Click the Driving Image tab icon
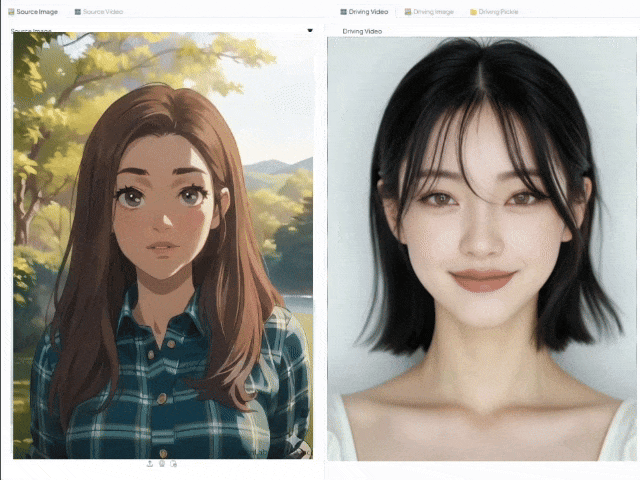The width and height of the screenshot is (640, 480). tap(408, 11)
